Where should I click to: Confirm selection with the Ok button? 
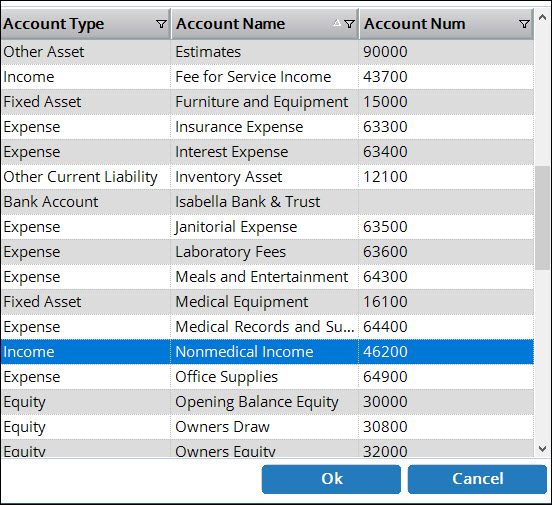pos(331,479)
